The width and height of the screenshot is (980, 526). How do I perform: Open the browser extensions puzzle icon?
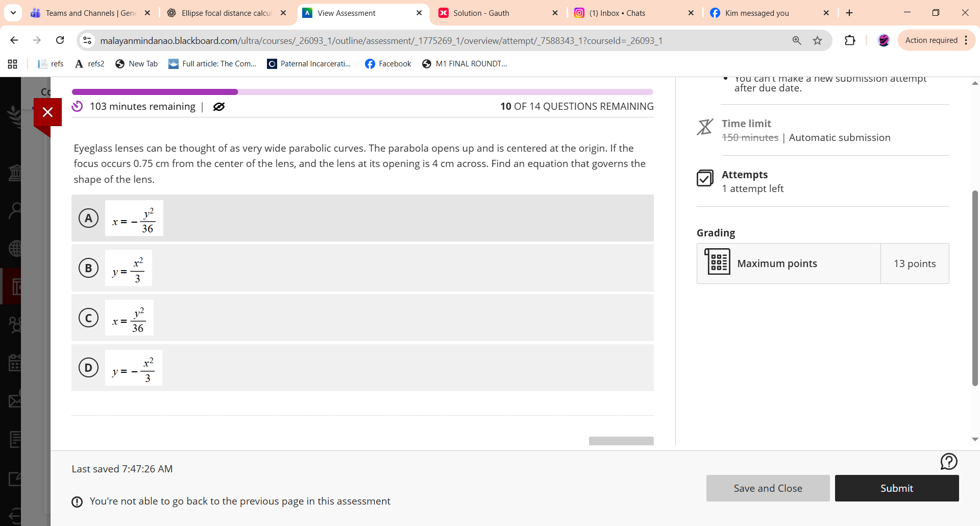click(850, 40)
